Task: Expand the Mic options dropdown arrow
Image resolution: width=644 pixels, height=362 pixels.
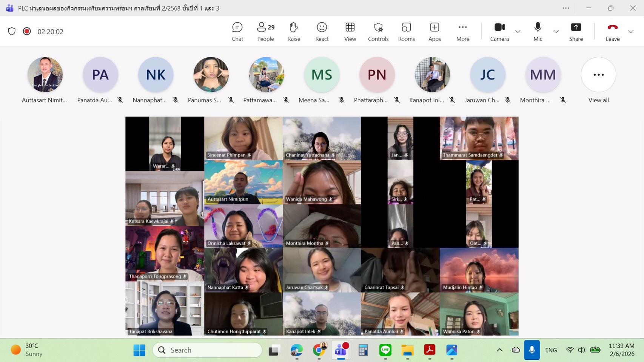Action: (x=556, y=32)
